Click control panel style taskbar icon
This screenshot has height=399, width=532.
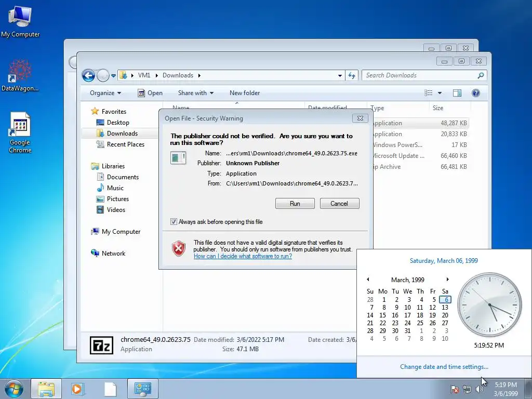coord(143,389)
